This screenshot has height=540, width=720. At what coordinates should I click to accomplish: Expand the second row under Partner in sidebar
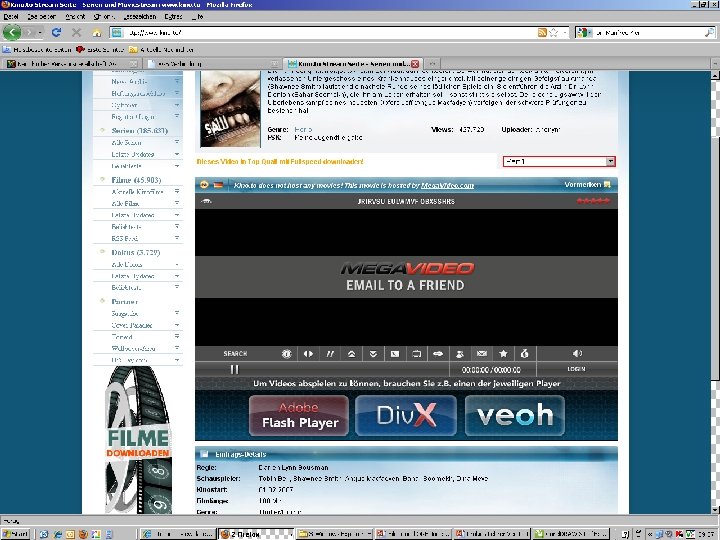click(177, 325)
